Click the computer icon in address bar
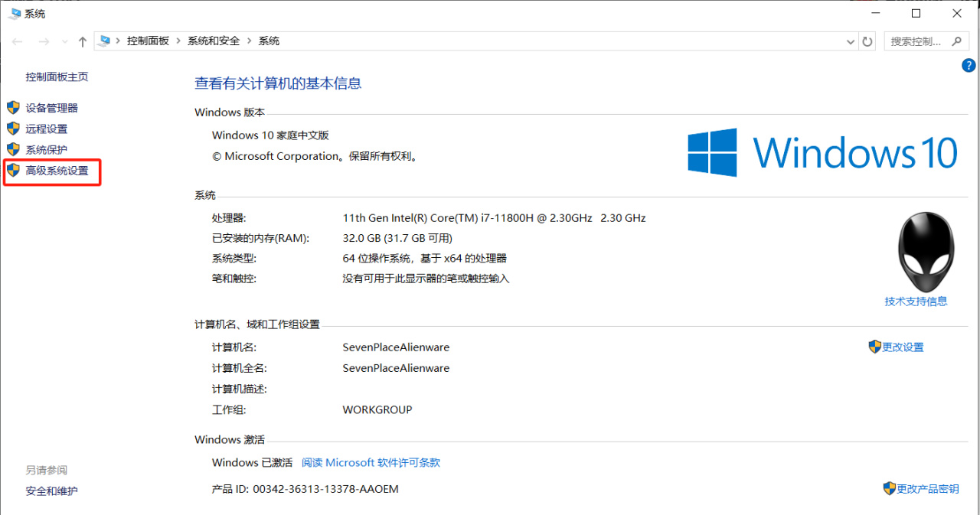The image size is (980, 515). pos(105,41)
